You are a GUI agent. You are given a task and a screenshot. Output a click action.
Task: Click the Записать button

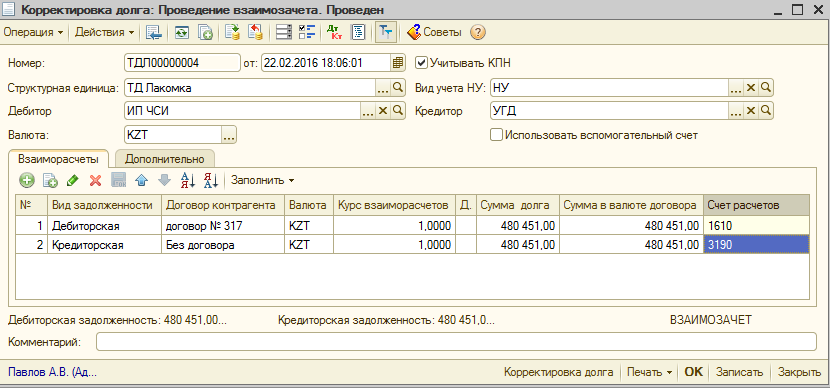(739, 372)
